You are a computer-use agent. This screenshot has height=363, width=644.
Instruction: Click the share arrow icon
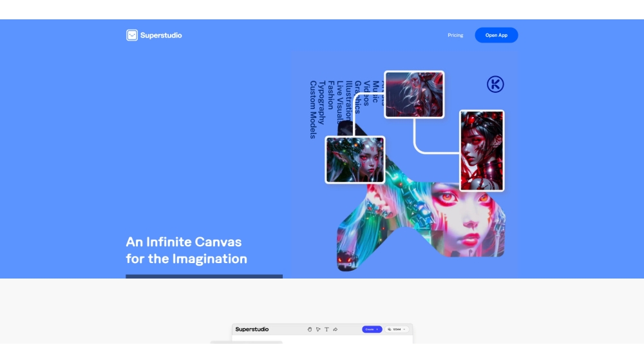pos(335,329)
